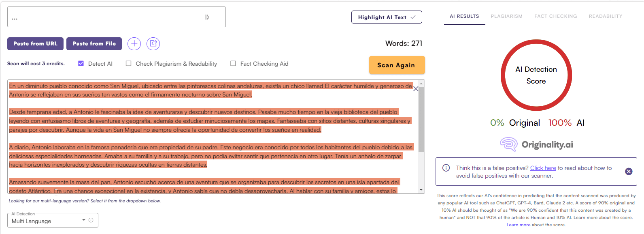Clear text with the X icon in editor
Screen dimensions: 644x234
pyautogui.click(x=415, y=89)
